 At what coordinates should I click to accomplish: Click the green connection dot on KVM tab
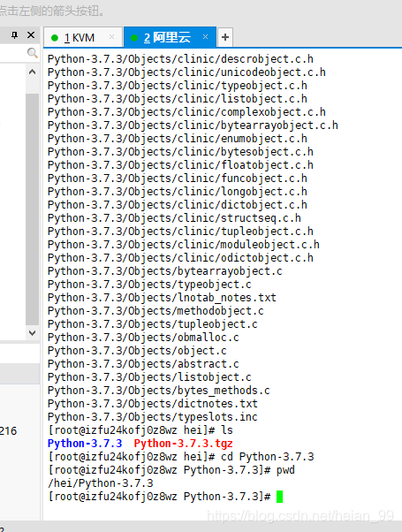click(x=54, y=38)
